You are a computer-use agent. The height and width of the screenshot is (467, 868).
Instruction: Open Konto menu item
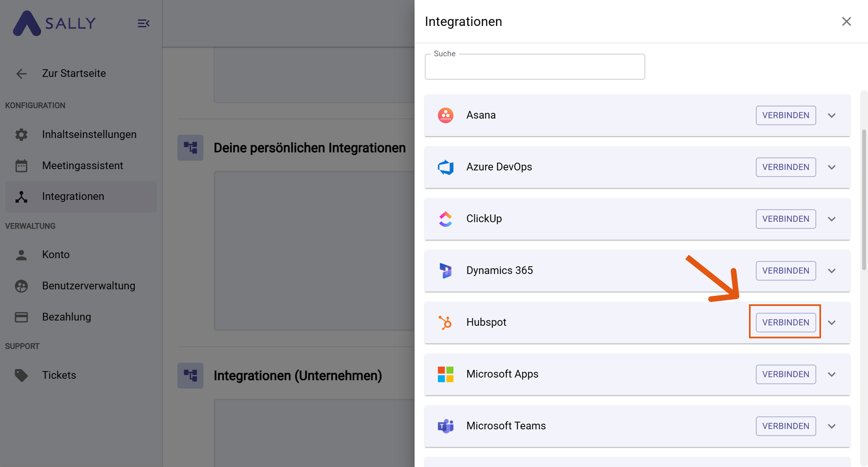pos(81,255)
